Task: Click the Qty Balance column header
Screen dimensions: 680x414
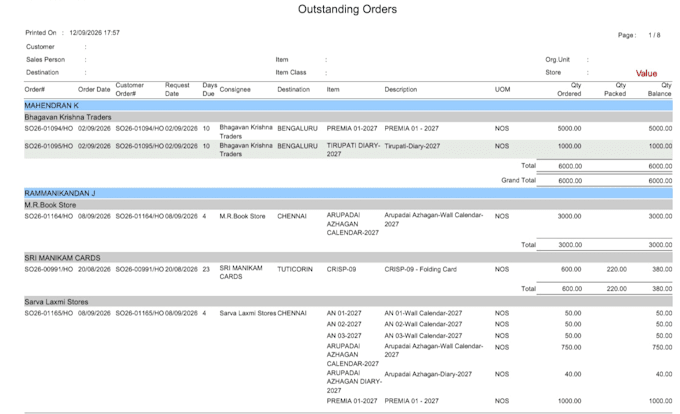Action: [x=660, y=89]
